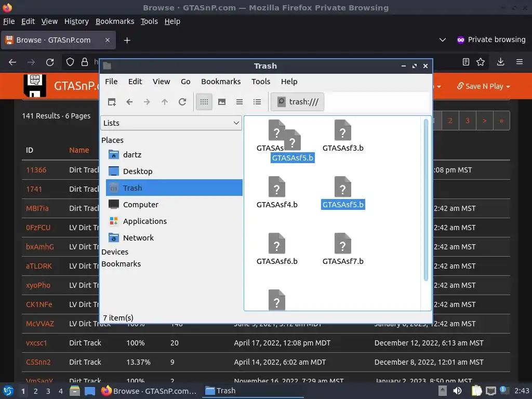
Task: Expand the Bookmarks section in sidebar
Action: (x=121, y=264)
